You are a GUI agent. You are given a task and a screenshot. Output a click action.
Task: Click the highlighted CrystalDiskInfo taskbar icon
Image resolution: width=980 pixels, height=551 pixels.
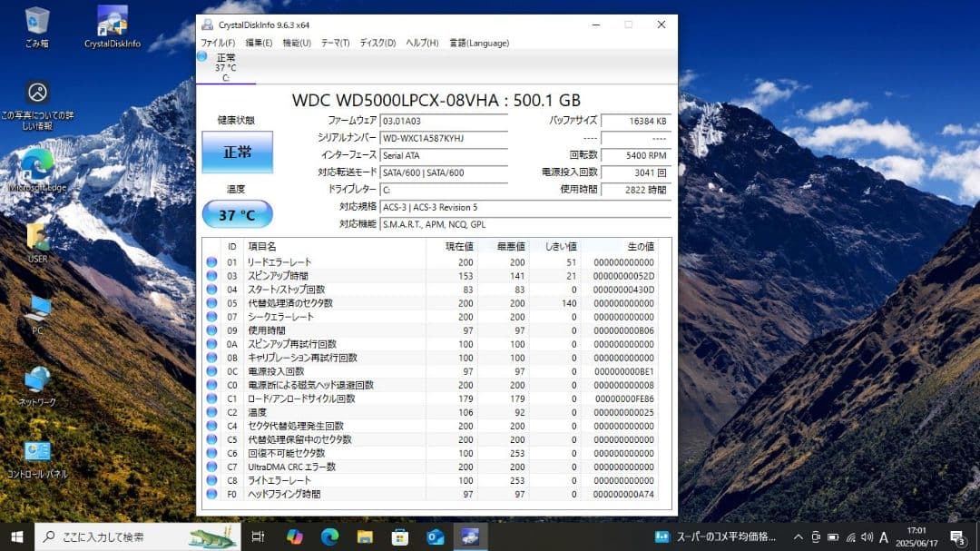(x=470, y=537)
